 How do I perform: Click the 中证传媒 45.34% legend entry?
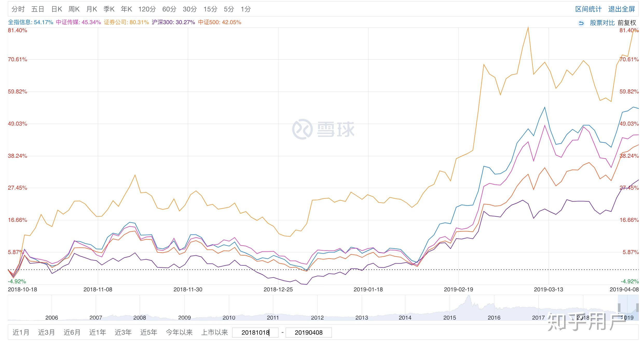point(78,22)
